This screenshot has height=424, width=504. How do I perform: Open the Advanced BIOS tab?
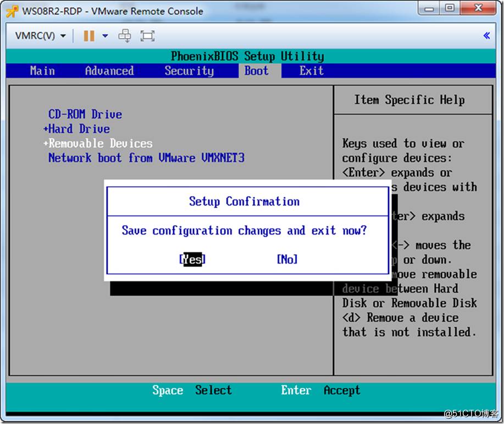[x=109, y=71]
